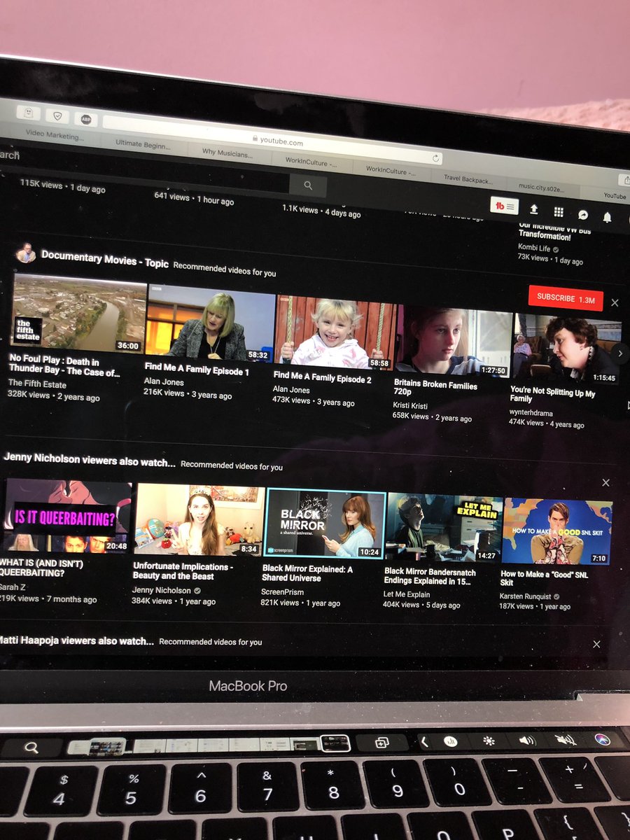Dismiss the Matti Haapoja viewers section

pyautogui.click(x=596, y=644)
